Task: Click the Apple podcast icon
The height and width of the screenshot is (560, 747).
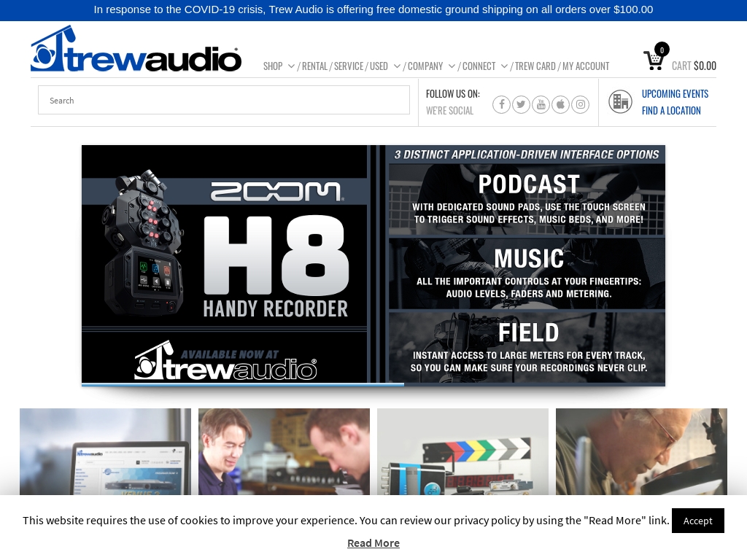Action: 560,104
